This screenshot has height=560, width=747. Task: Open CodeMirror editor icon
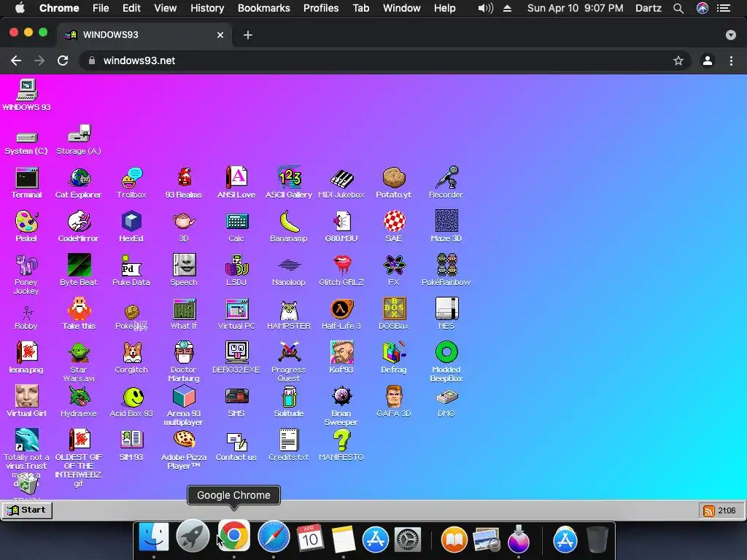click(79, 222)
